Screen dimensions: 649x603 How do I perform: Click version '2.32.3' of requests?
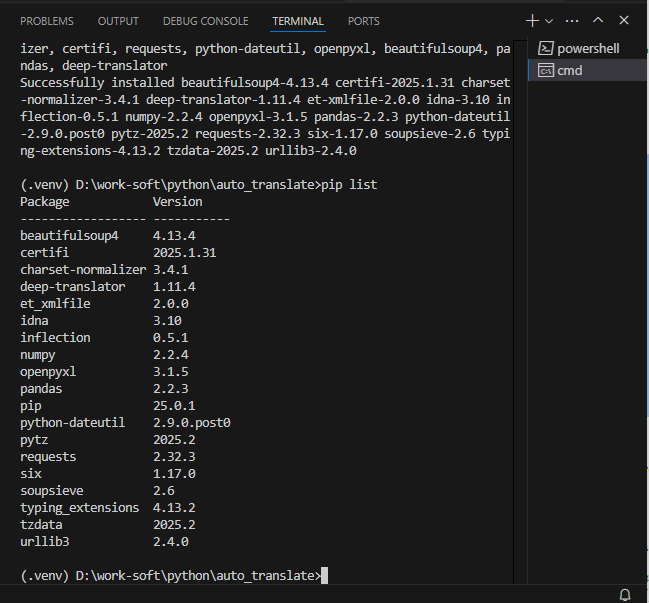(174, 456)
